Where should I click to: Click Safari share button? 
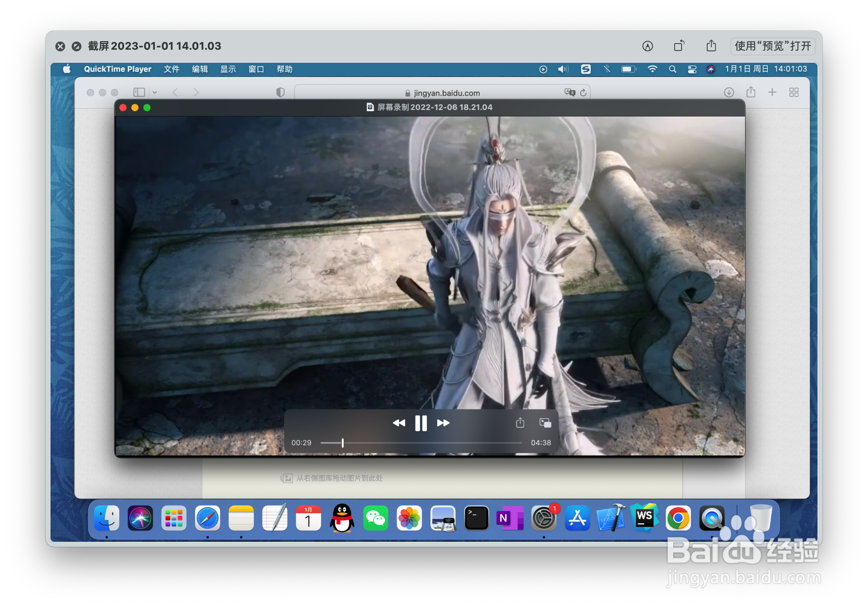pyautogui.click(x=751, y=92)
